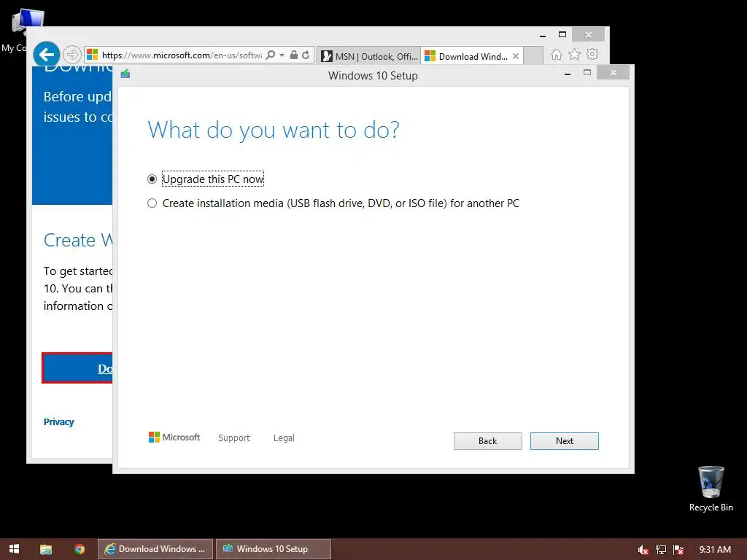Screen dimensions: 747x560
Task: Open Favorites star in Internet Explorer
Action: pos(575,54)
